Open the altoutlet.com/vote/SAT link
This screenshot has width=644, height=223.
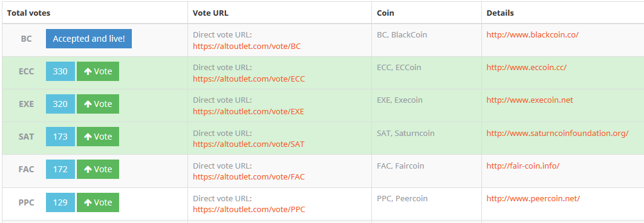[249, 144]
